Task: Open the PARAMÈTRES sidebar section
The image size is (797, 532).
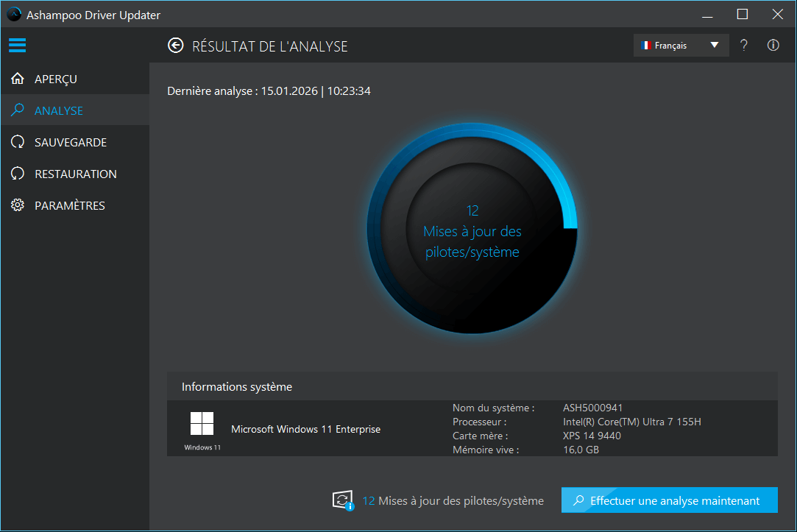Action: pyautogui.click(x=70, y=205)
